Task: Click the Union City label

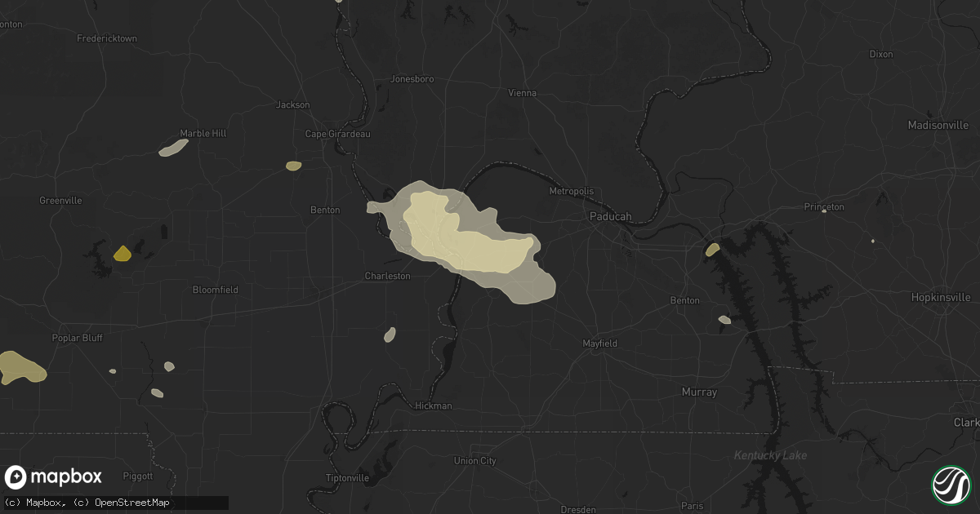Action: click(x=474, y=461)
